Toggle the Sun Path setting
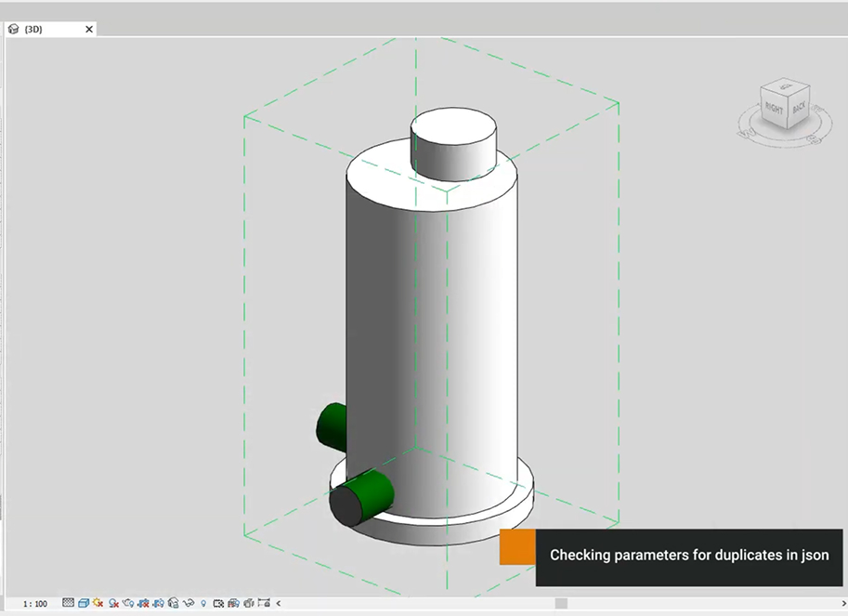 [x=98, y=603]
